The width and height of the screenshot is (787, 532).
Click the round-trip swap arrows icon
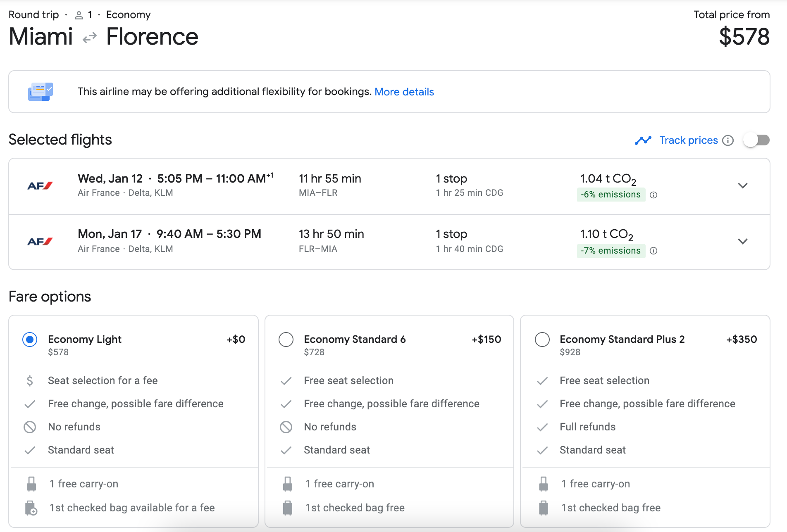click(x=89, y=38)
